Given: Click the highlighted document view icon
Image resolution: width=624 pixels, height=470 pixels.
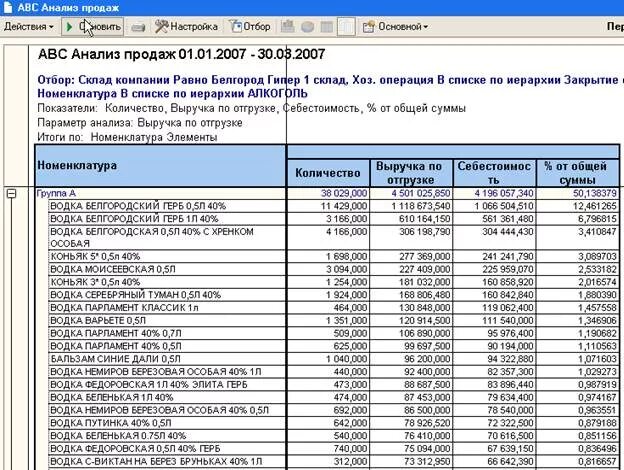Looking at the screenshot, I should coord(346,27).
